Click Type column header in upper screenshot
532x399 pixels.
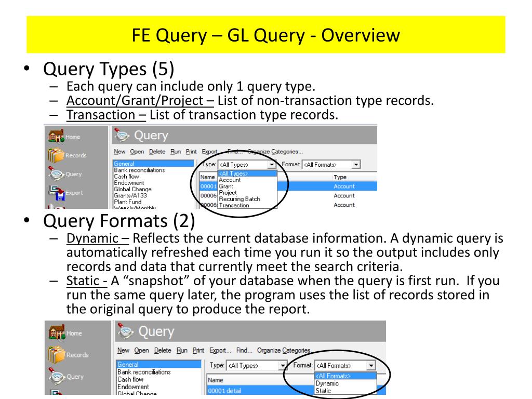340,177
